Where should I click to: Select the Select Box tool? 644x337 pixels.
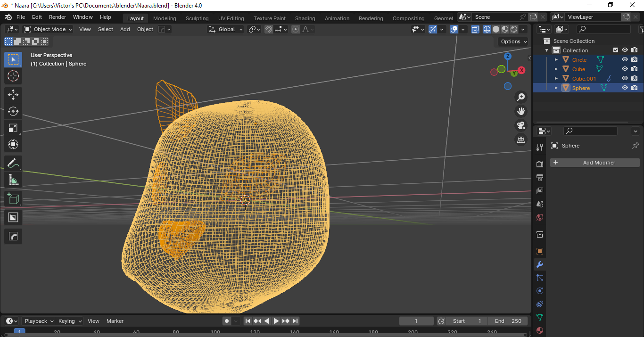click(x=13, y=59)
